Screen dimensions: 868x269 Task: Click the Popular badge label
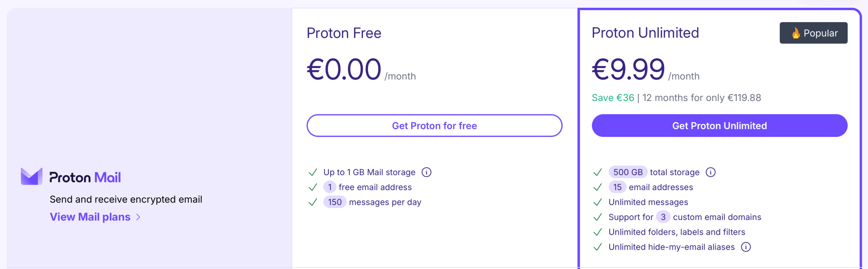point(821,33)
